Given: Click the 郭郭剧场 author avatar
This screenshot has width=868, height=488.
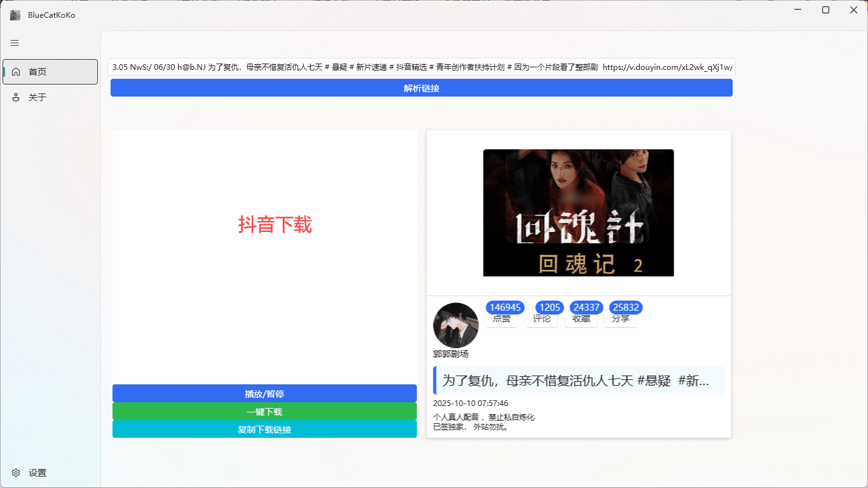Looking at the screenshot, I should click(455, 325).
